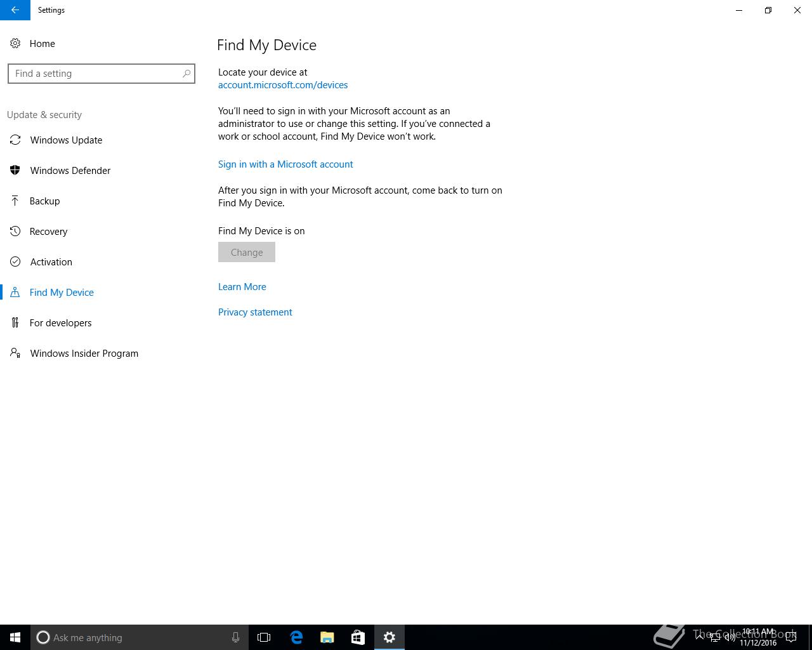Open the account.microsoft.com/devices link
The image size is (812, 650).
(283, 85)
